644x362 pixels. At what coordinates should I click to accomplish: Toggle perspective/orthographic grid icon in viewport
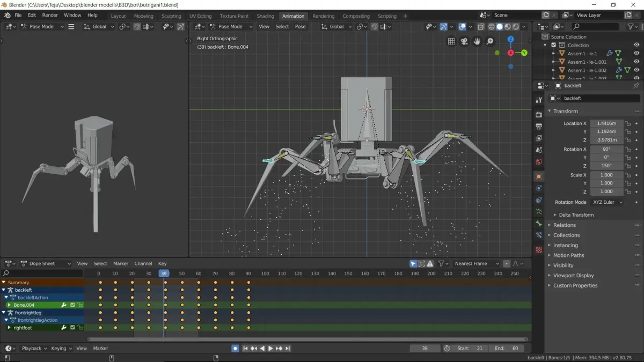coord(451,41)
